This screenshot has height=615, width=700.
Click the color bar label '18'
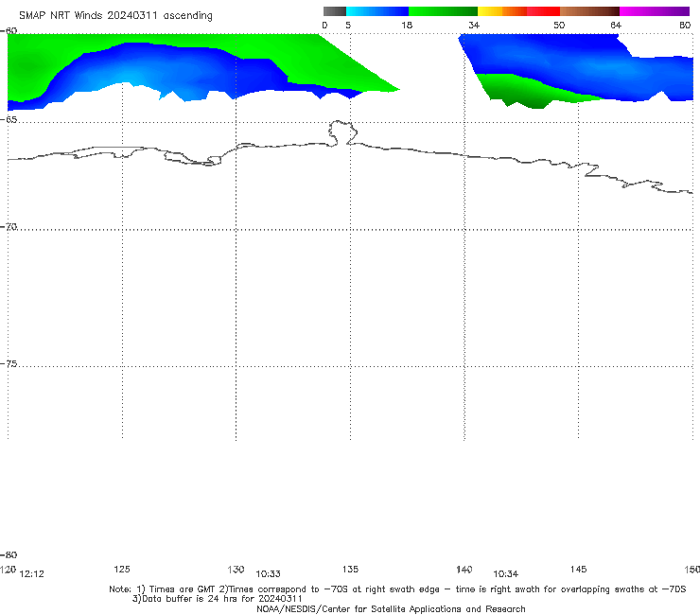click(x=407, y=26)
